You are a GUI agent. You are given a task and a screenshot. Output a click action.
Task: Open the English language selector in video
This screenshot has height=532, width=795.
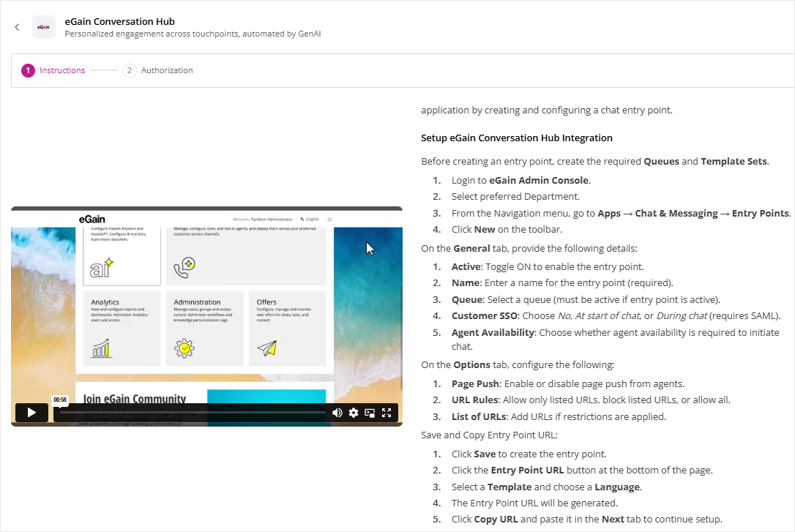click(310, 219)
